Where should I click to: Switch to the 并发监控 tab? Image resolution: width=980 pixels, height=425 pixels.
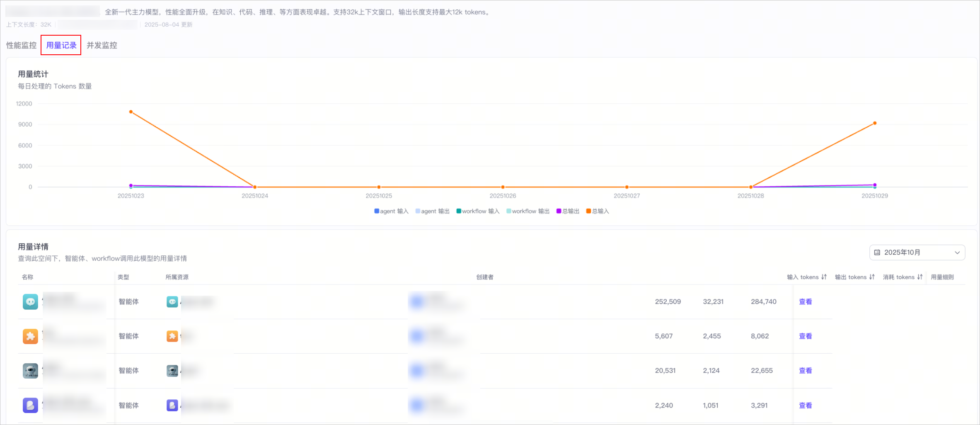point(102,45)
